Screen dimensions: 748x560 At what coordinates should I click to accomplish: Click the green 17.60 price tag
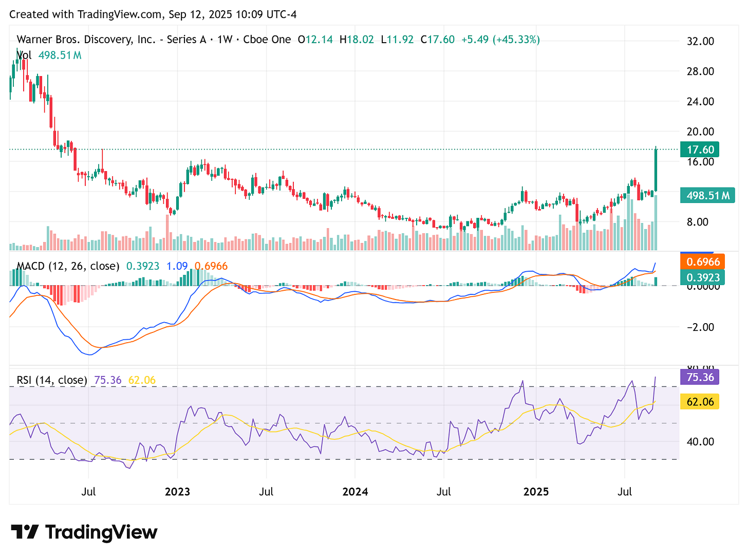(700, 150)
